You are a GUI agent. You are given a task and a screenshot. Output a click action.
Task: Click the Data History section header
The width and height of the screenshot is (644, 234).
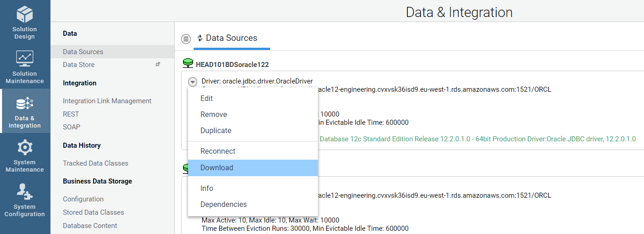(82, 145)
